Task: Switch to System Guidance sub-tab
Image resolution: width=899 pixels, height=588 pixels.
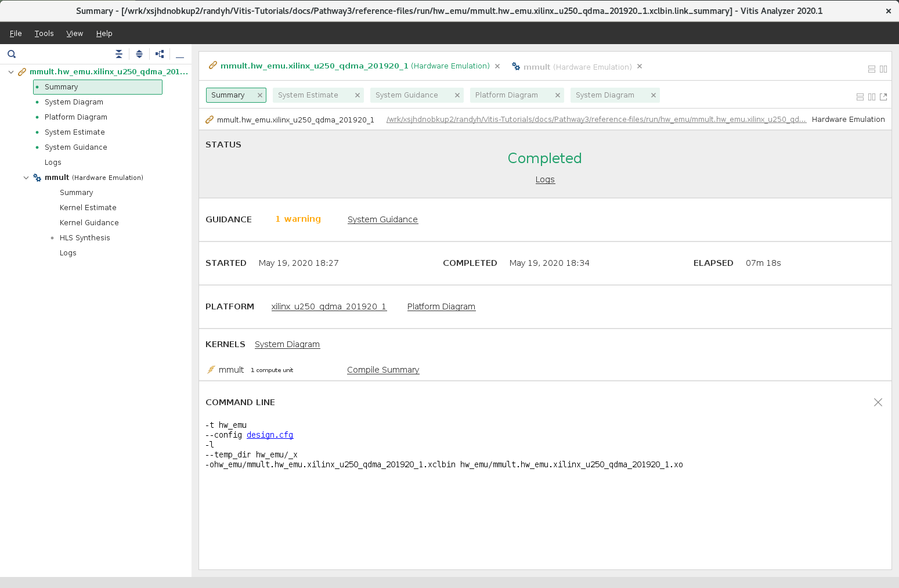Action: 407,95
